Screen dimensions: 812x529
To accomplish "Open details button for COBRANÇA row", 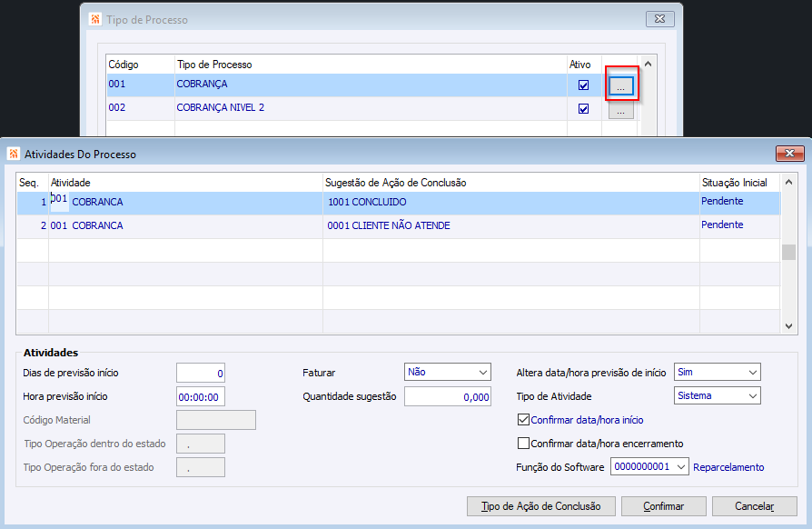I will point(621,85).
